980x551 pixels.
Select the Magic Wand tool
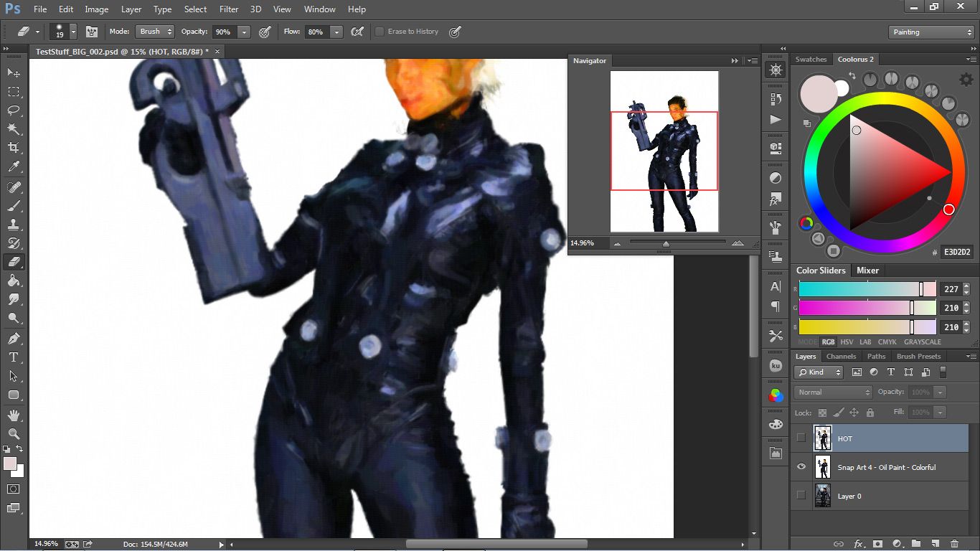(14, 129)
